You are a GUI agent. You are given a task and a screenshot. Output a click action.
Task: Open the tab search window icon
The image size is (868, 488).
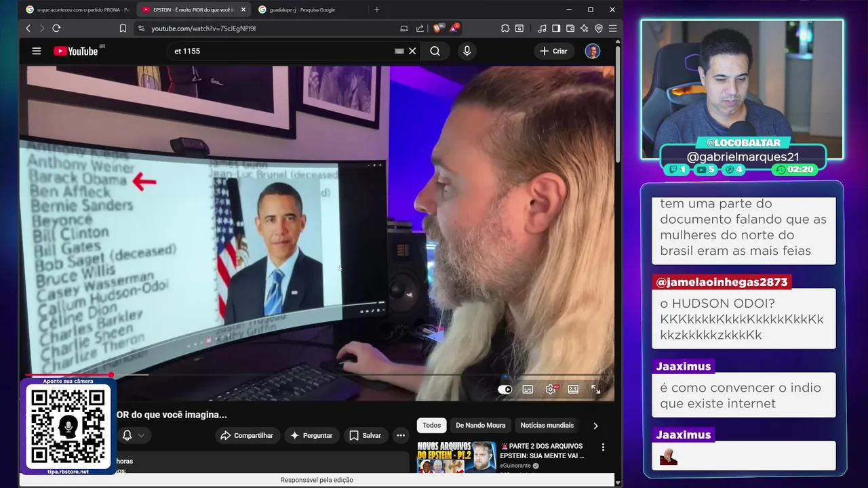click(x=519, y=28)
